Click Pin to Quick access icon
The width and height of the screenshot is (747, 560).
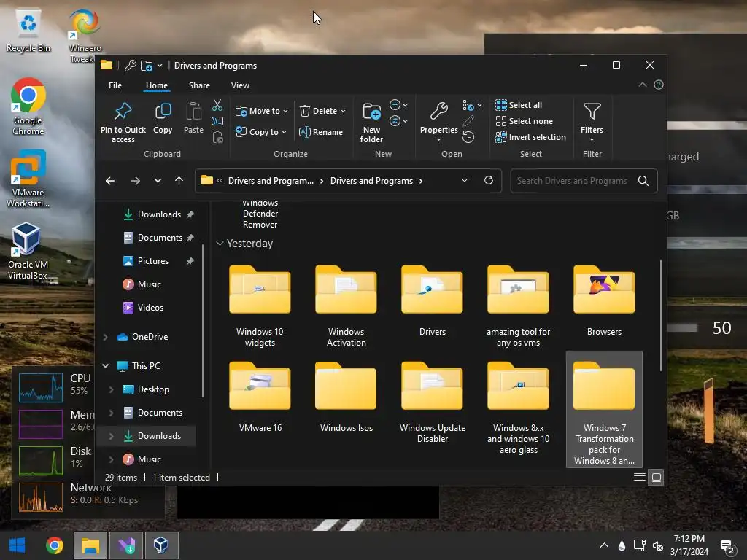point(123,112)
